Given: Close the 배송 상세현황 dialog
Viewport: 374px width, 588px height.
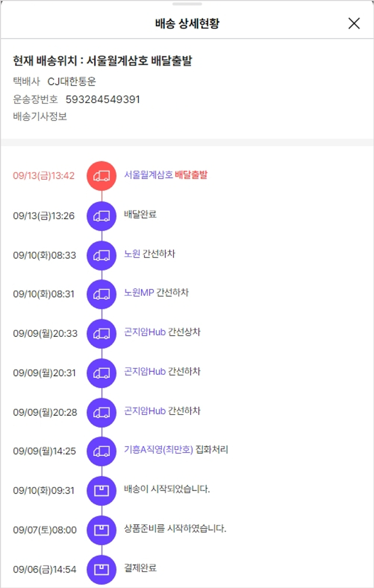Looking at the screenshot, I should [354, 23].
